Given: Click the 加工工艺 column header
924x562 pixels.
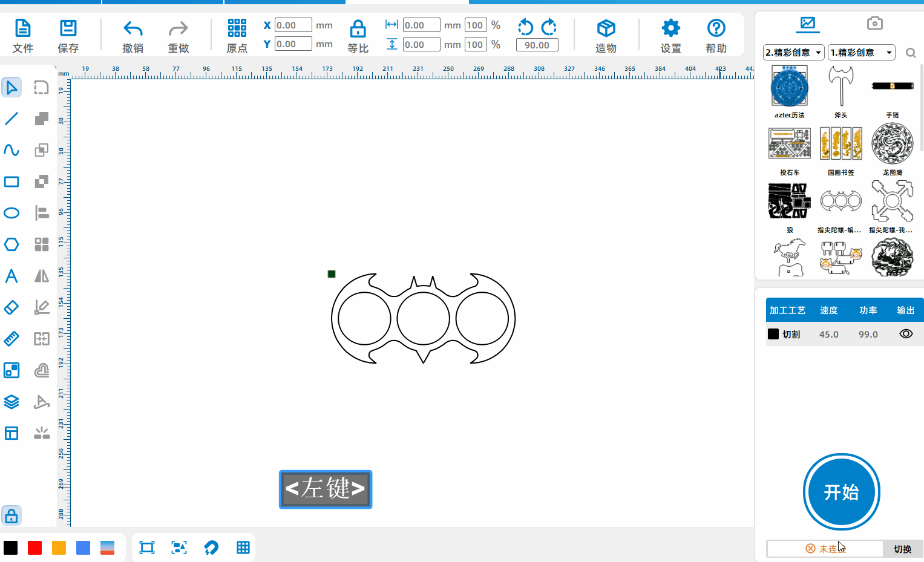Looking at the screenshot, I should point(788,310).
